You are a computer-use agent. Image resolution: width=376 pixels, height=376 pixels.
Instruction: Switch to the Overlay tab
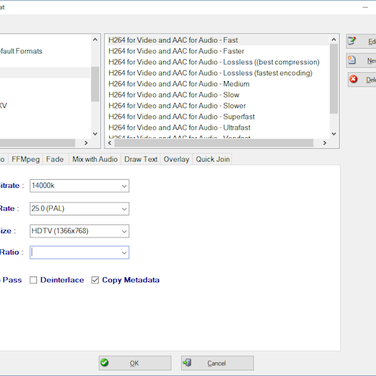[176, 159]
